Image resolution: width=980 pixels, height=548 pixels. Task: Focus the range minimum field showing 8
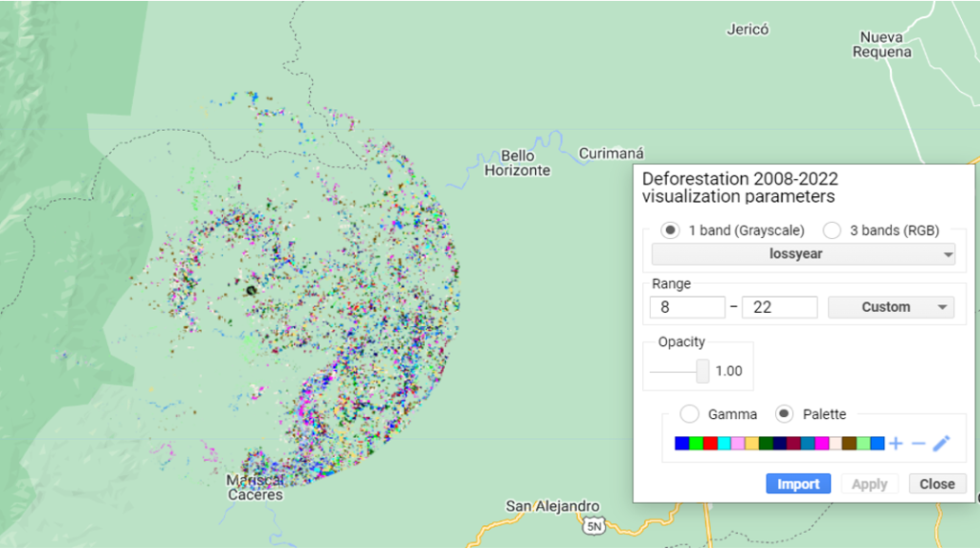(x=687, y=307)
